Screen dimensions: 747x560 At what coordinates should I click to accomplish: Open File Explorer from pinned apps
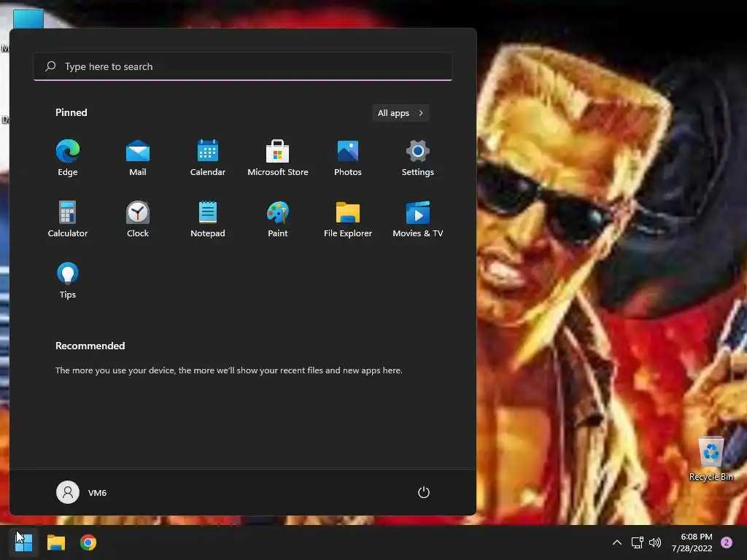click(348, 219)
